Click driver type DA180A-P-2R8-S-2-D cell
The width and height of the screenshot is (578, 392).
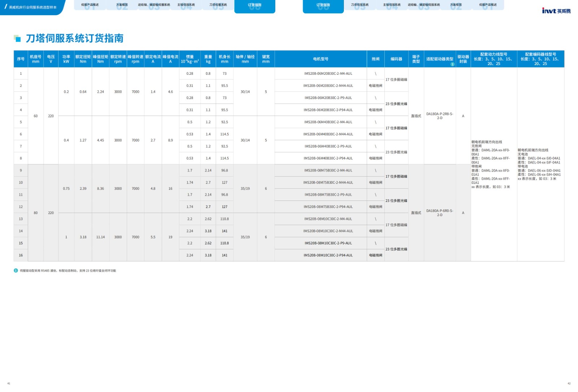click(440, 116)
